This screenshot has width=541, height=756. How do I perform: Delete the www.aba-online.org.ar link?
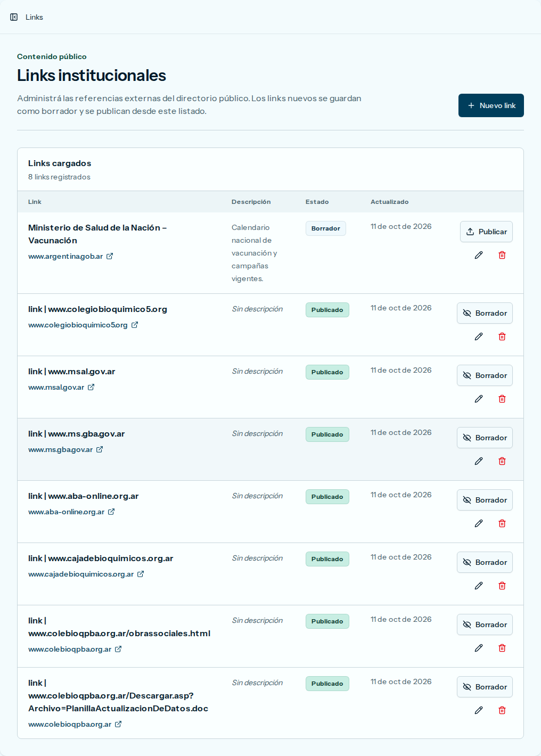pyautogui.click(x=502, y=523)
